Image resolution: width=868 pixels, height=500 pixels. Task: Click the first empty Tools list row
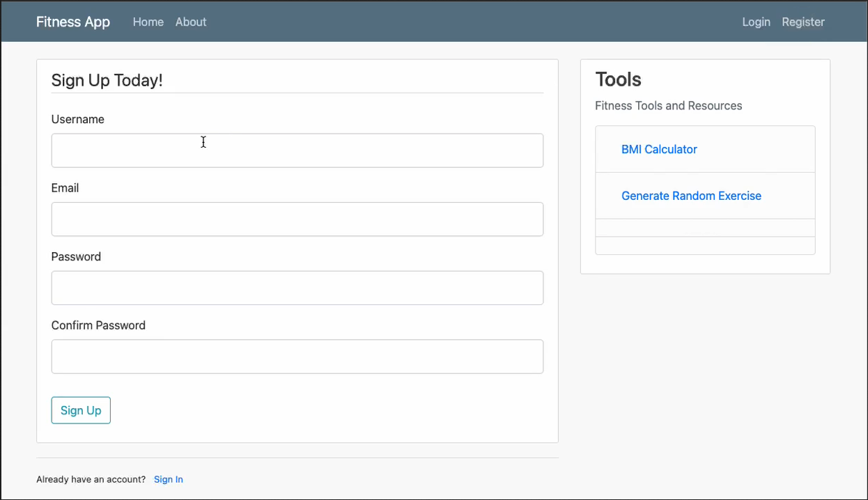pos(705,228)
